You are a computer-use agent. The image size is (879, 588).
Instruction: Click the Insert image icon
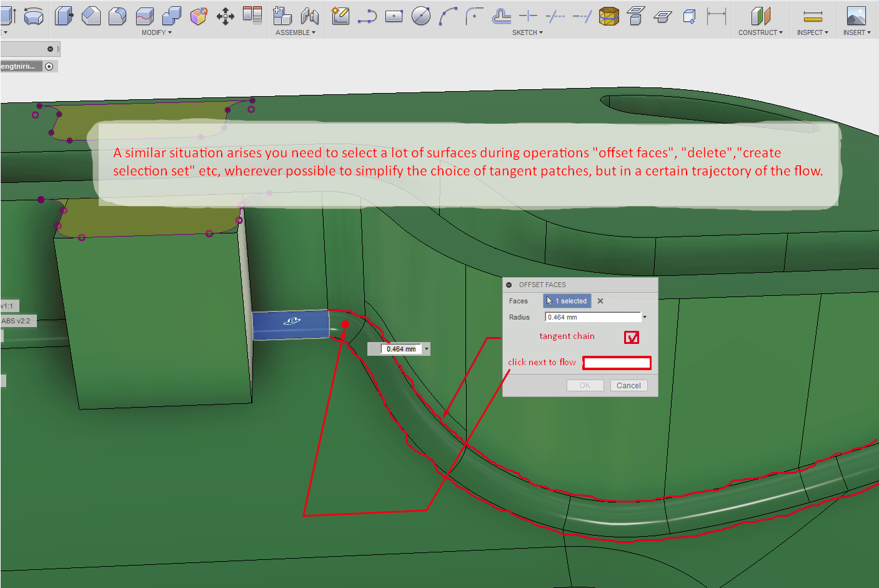[x=856, y=16]
